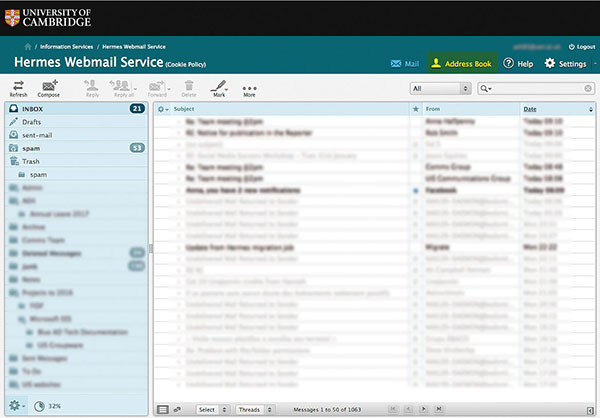
Task: Click the threads link icon in footer
Action: pos(177,410)
